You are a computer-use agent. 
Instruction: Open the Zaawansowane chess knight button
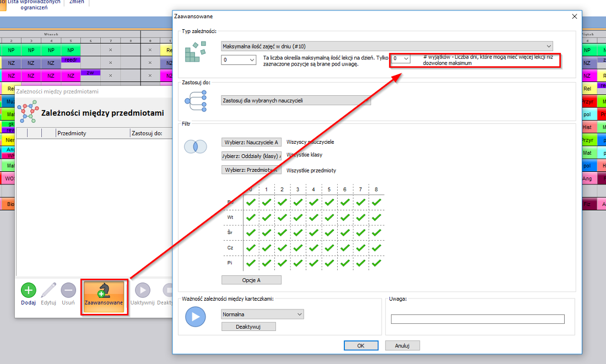pyautogui.click(x=104, y=295)
